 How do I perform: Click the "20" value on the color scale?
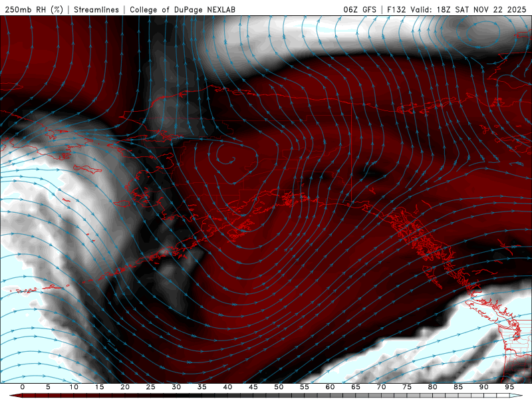[x=125, y=387]
